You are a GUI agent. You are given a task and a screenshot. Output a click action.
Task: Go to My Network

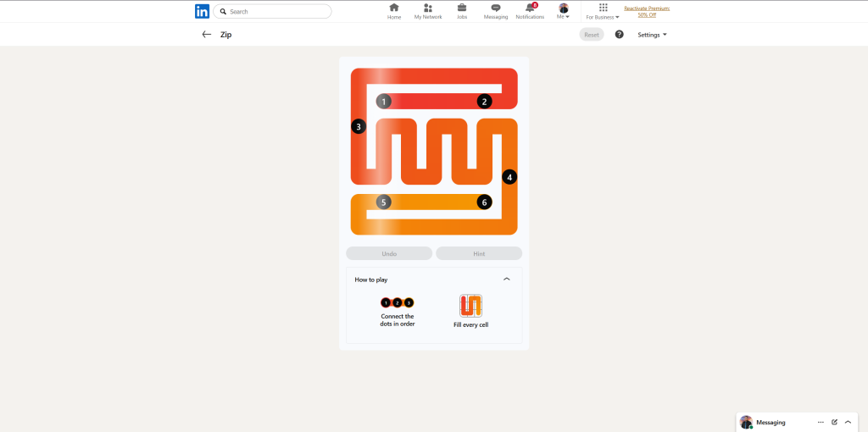[428, 11]
